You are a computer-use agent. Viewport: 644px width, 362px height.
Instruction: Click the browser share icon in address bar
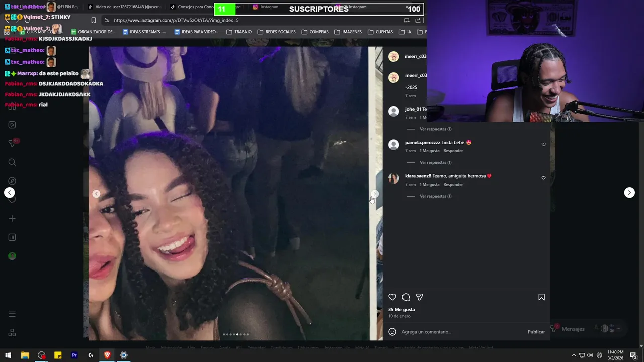pos(418,20)
